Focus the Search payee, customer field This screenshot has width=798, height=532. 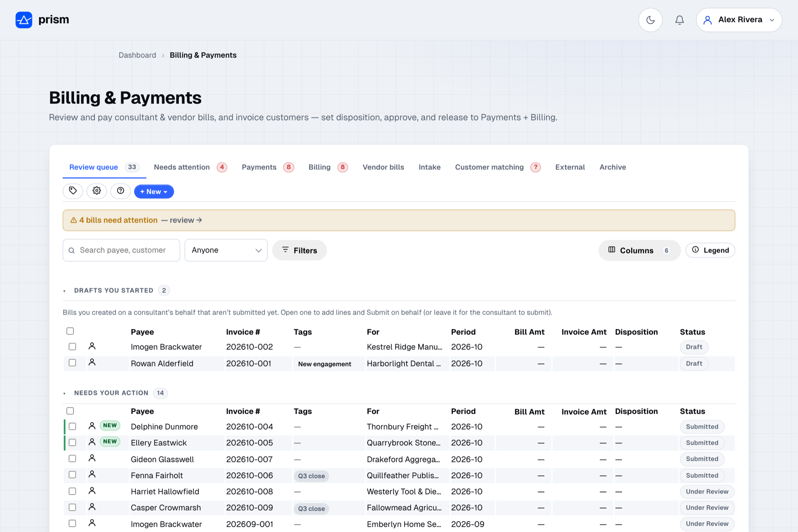[121, 250]
